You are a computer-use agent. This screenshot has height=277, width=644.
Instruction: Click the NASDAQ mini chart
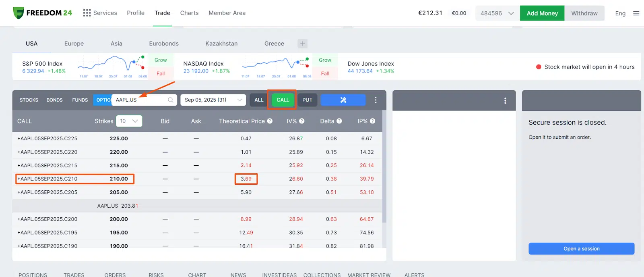(276, 67)
